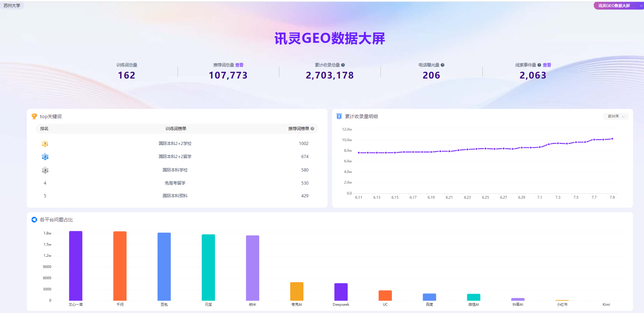
Task: Click the 豆包 blue bar
Action: click(164, 267)
